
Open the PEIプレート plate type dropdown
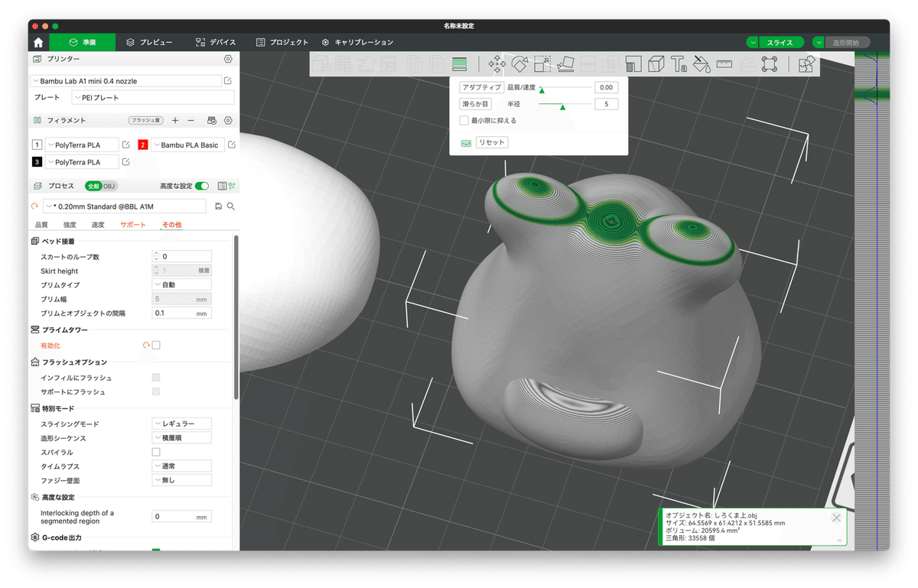pyautogui.click(x=153, y=98)
